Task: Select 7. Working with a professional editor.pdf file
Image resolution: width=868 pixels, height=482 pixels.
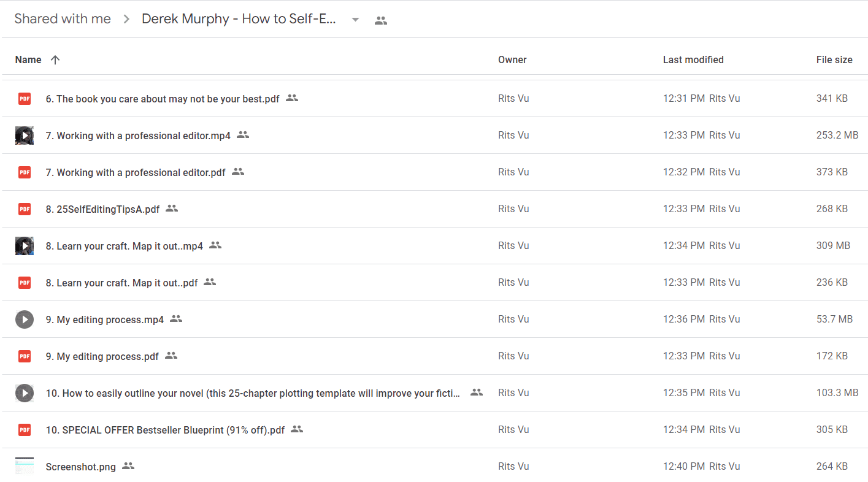Action: (434, 172)
